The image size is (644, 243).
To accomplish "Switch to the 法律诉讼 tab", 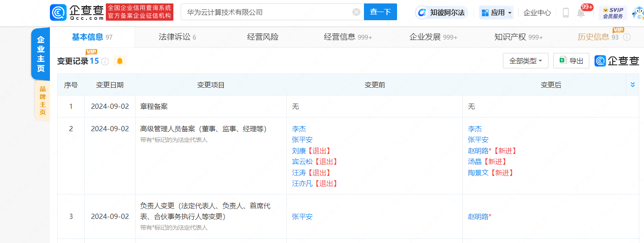I will (x=177, y=37).
